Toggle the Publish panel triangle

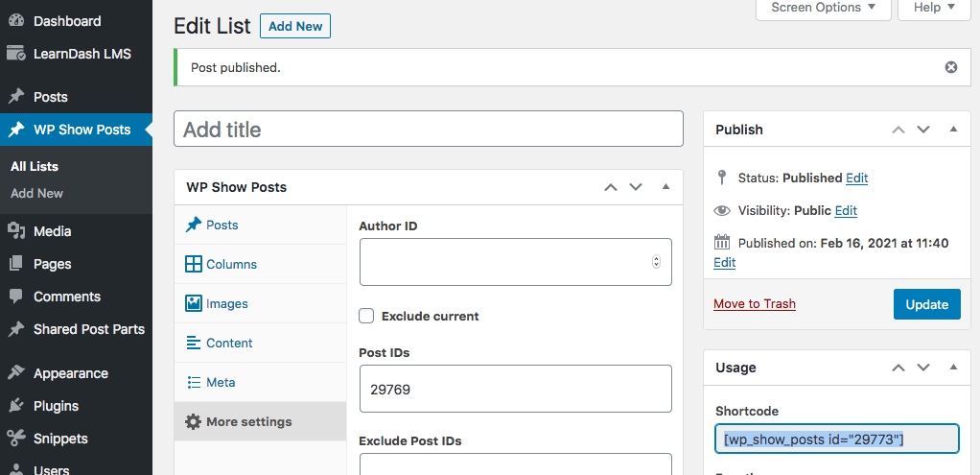(x=953, y=130)
